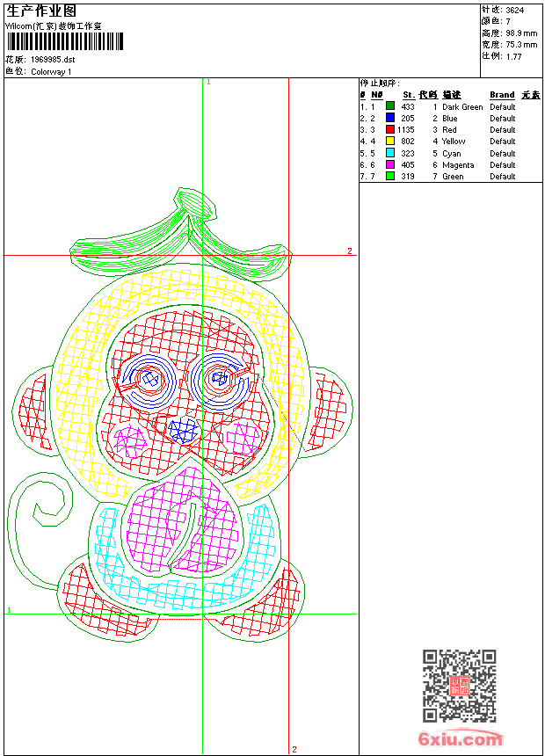Screen dimensions: 545x756
Task: Click the file name '1969985.dst'
Action: pos(53,60)
